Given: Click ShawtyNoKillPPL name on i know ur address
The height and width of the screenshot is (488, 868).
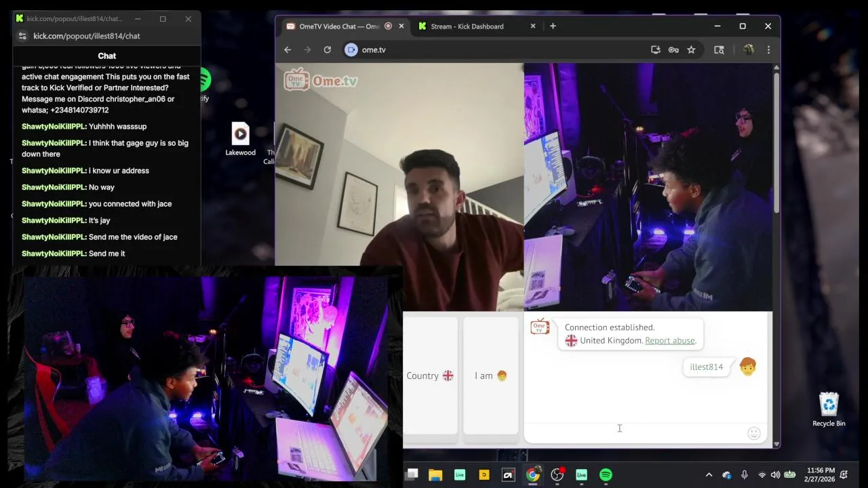Looking at the screenshot, I should click(54, 171).
